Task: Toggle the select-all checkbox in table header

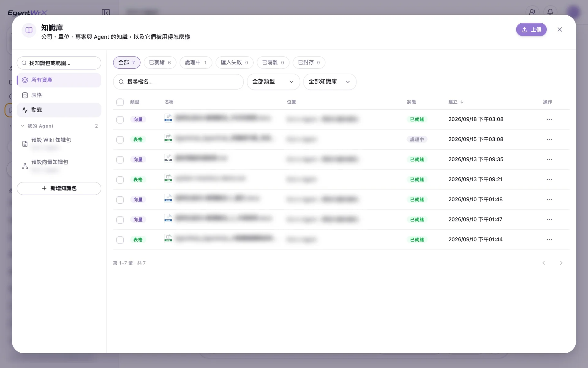Action: pyautogui.click(x=120, y=102)
